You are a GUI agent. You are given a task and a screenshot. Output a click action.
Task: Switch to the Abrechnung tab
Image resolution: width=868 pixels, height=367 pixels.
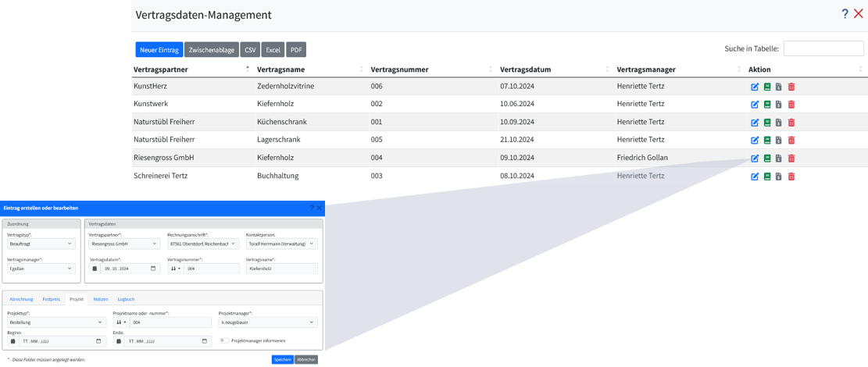click(22, 299)
